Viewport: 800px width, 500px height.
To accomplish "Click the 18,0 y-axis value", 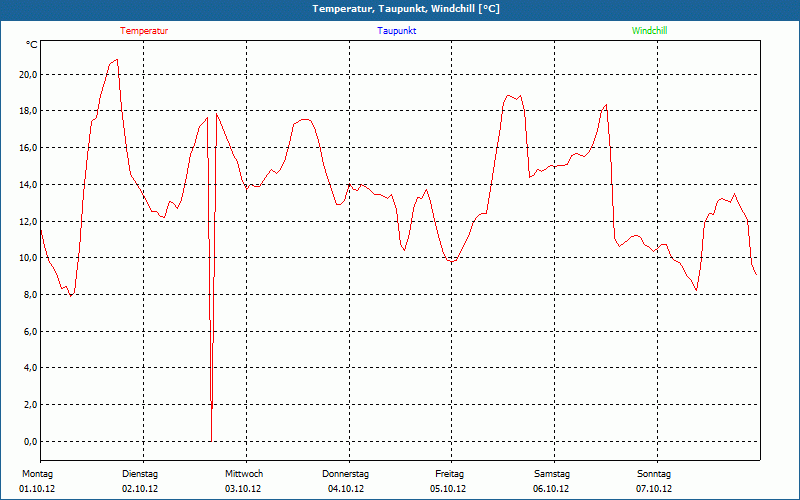I will click(28, 111).
